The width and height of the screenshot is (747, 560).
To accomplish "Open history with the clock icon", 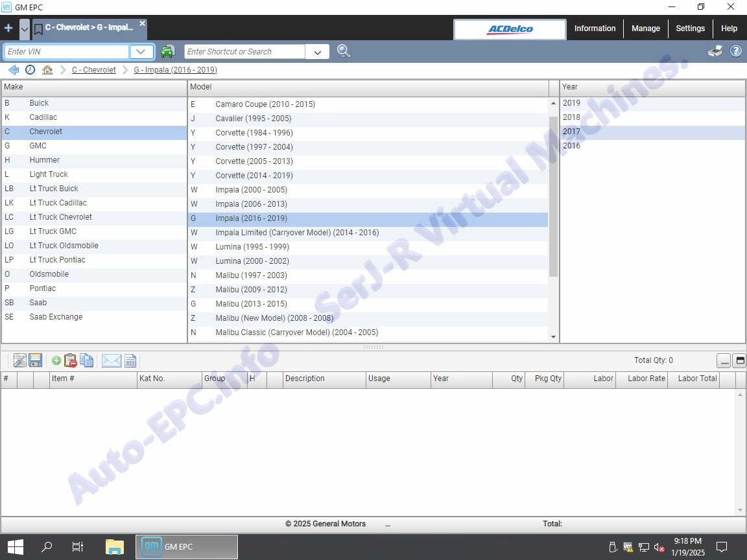I will 30,70.
